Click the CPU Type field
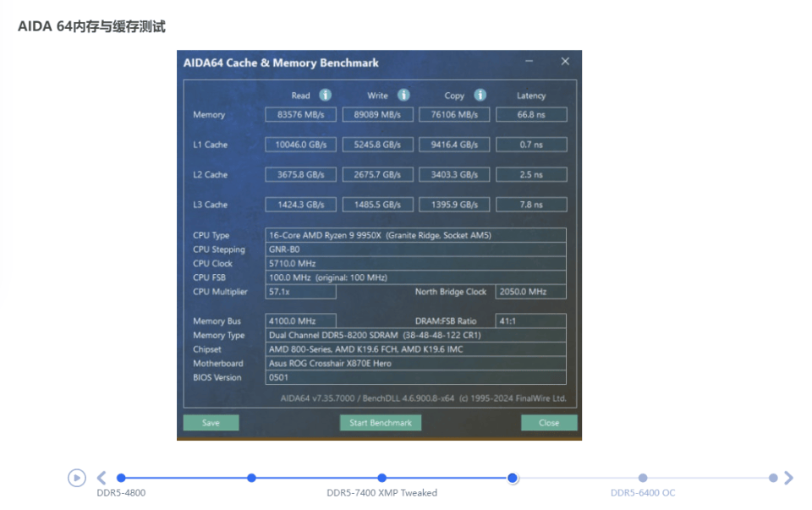812x510 pixels. tap(415, 235)
